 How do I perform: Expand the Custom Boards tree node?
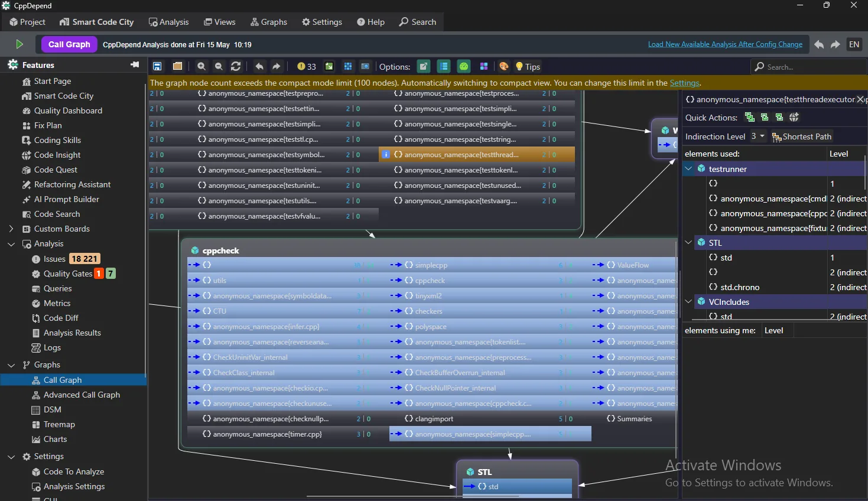pyautogui.click(x=11, y=229)
